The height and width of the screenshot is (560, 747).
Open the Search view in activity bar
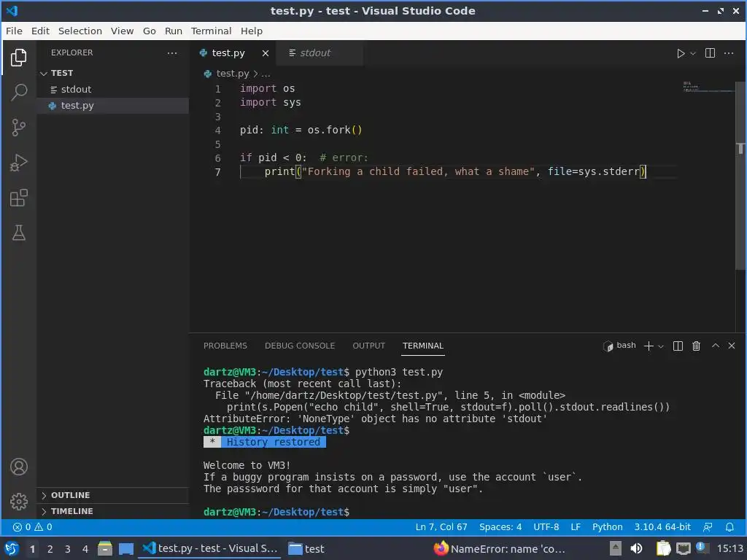click(x=18, y=93)
